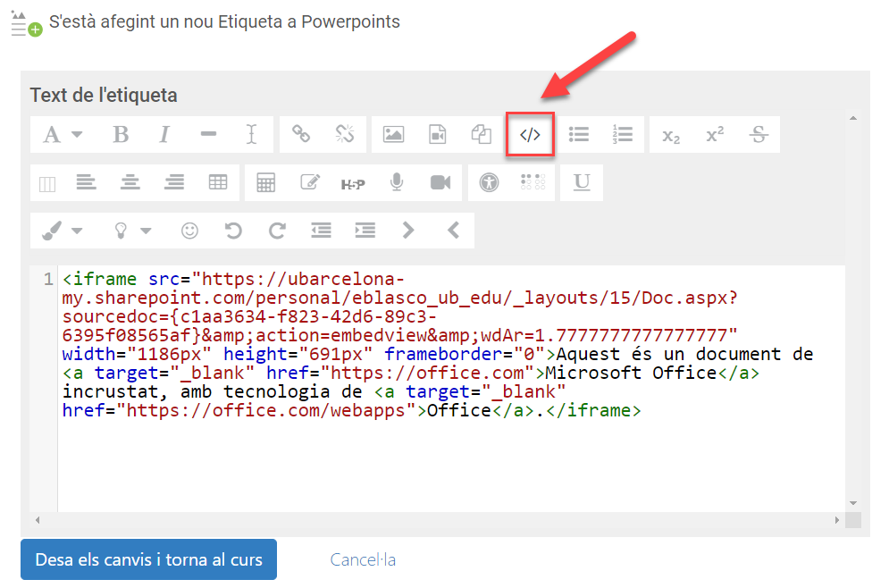Image resolution: width=889 pixels, height=588 pixels.
Task: Click inside the HTML code editor area
Action: (x=447, y=456)
